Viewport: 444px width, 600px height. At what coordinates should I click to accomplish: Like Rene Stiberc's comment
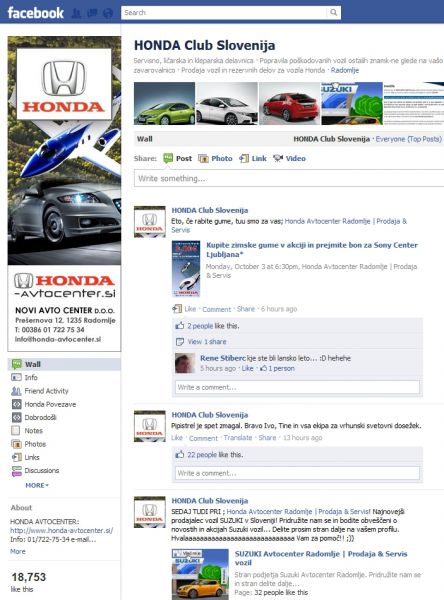[x=247, y=368]
